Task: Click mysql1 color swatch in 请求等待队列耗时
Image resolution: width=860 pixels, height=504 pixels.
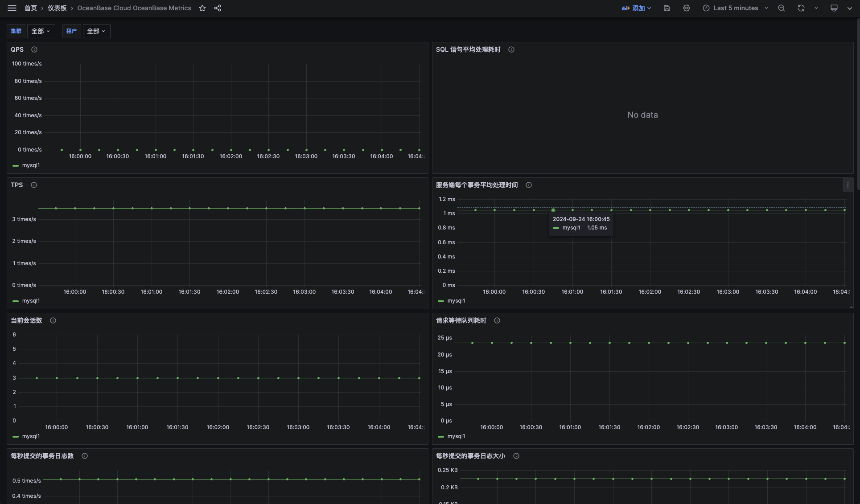Action: point(441,437)
